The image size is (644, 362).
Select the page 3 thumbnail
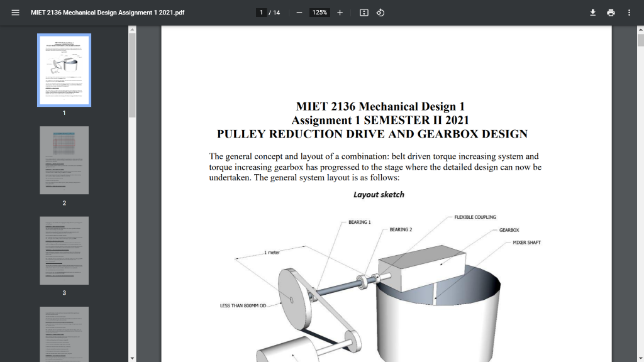point(64,250)
